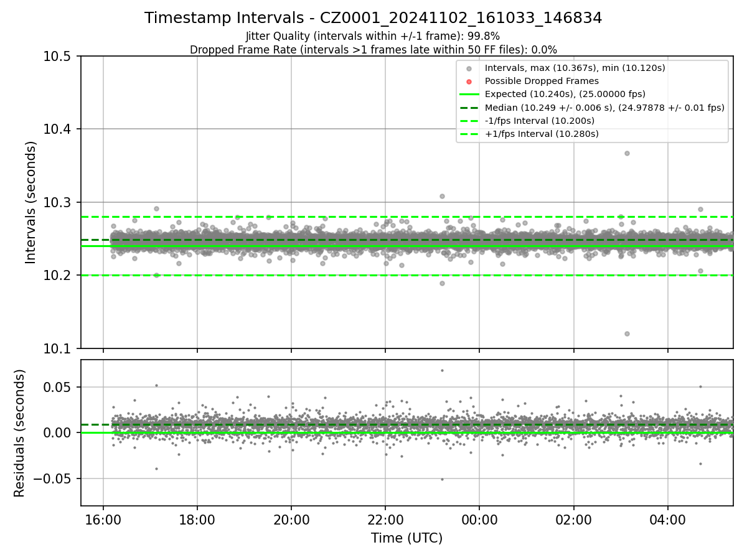
Task: Click legend entry 'Median (10.249 +/- 0.006 s)'
Action: (604, 107)
